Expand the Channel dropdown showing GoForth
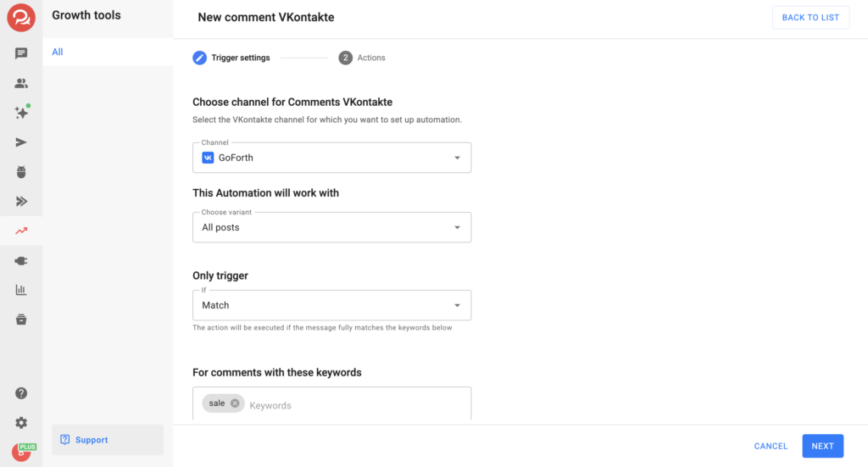This screenshot has height=467, width=868. (331, 158)
